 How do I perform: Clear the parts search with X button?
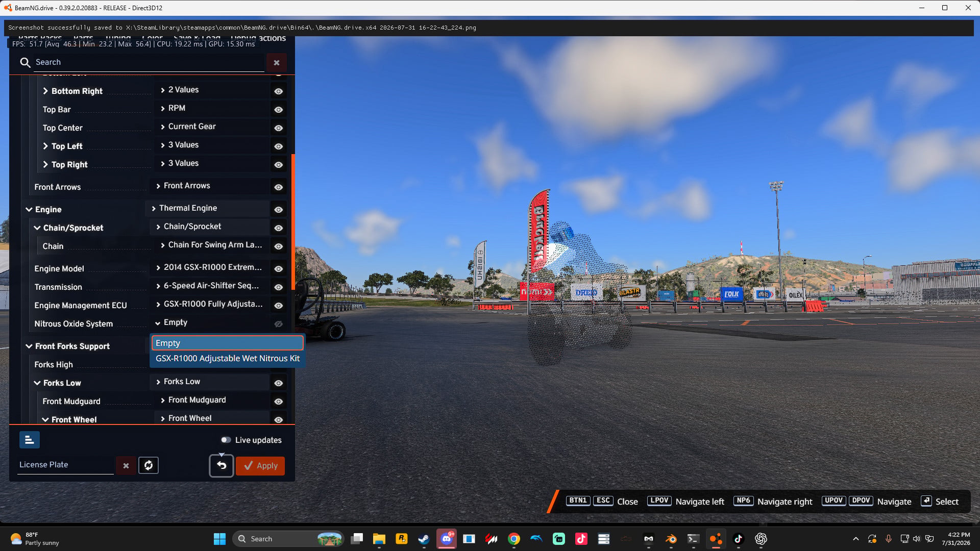coord(277,63)
